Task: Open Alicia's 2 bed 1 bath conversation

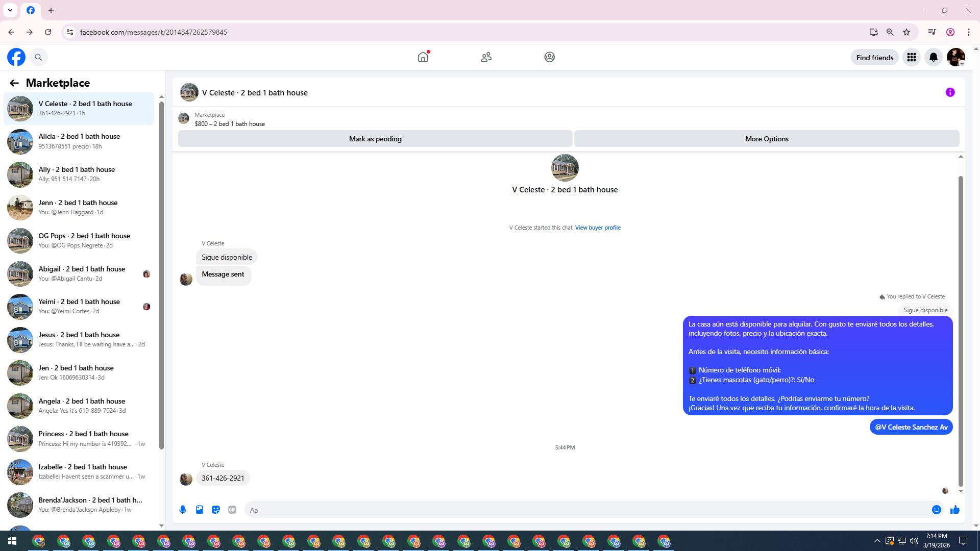Action: click(79, 141)
